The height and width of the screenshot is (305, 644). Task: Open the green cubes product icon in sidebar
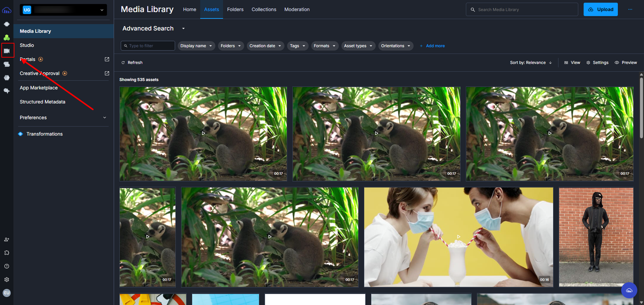click(x=7, y=38)
